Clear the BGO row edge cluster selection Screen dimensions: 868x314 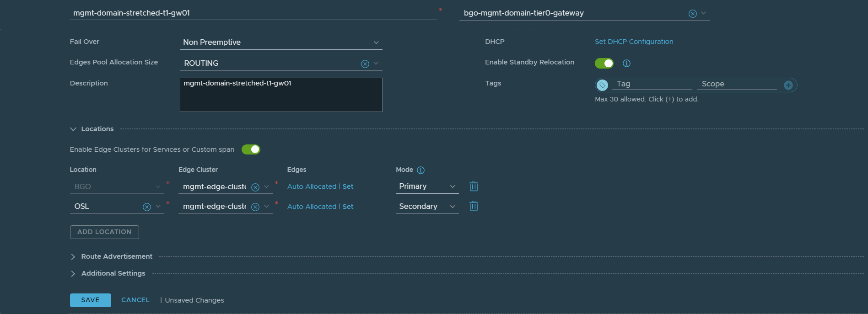pos(255,187)
